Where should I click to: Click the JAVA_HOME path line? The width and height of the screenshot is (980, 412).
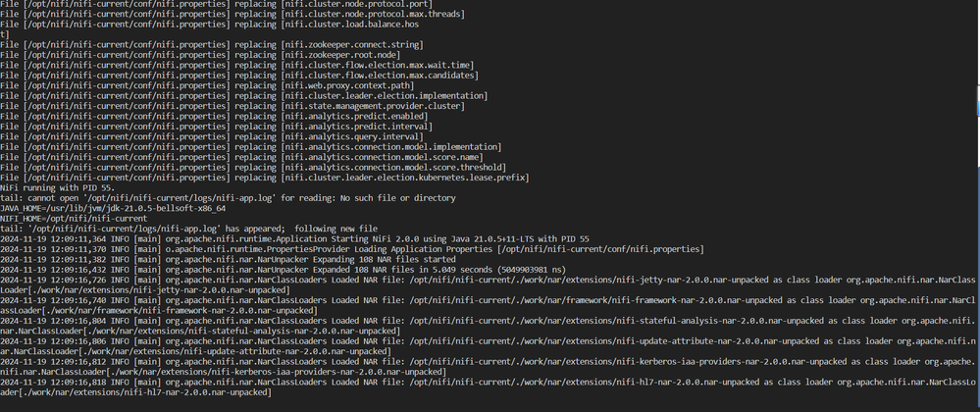[113, 208]
